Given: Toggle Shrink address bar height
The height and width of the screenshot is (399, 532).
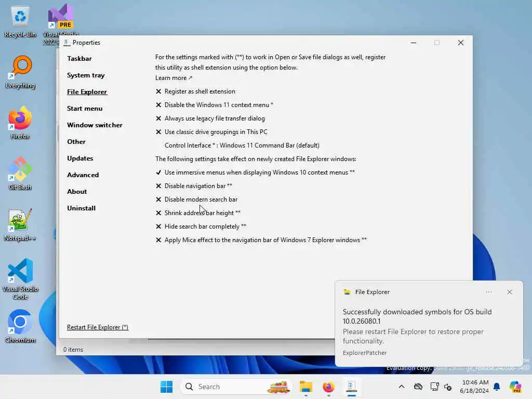Looking at the screenshot, I should point(198,213).
